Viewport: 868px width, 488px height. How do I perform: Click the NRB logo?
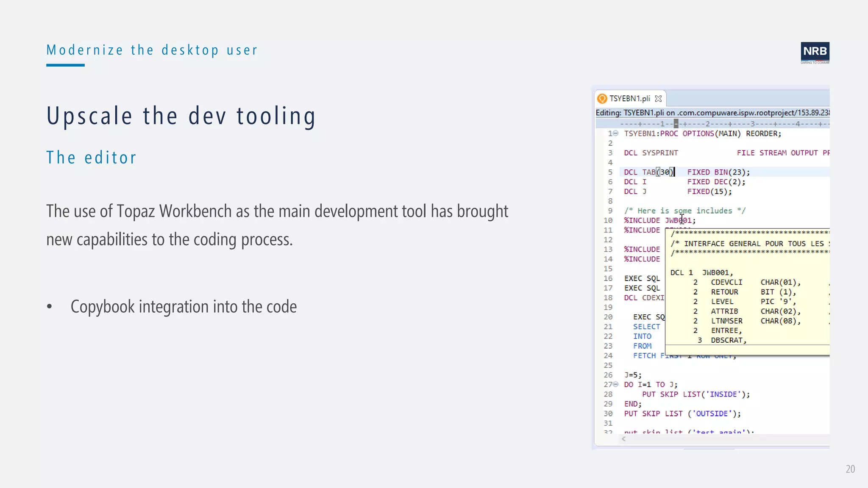(x=815, y=53)
